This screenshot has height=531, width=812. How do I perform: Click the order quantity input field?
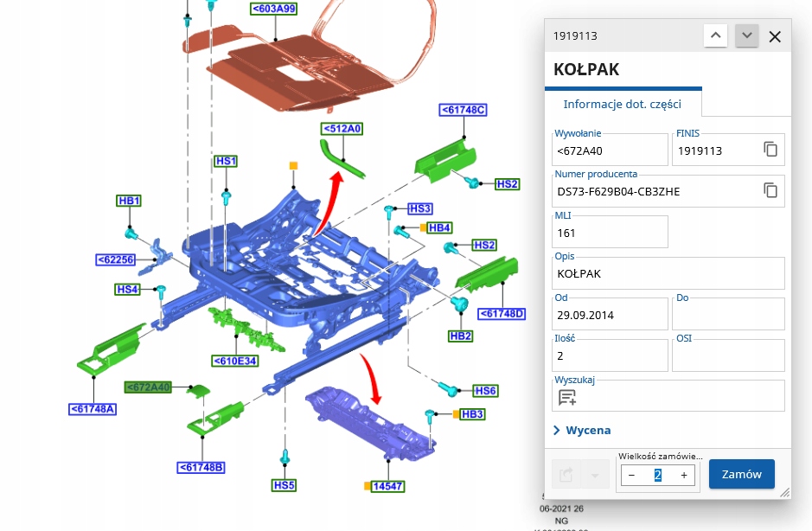point(658,475)
